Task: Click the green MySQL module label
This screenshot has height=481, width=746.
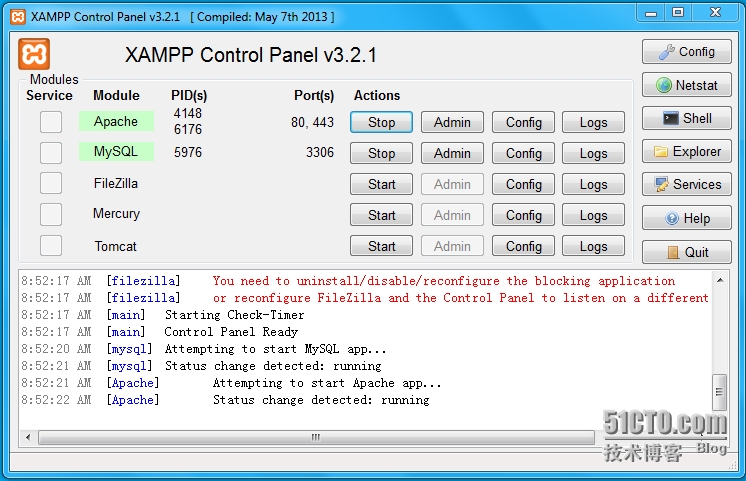Action: point(116,152)
